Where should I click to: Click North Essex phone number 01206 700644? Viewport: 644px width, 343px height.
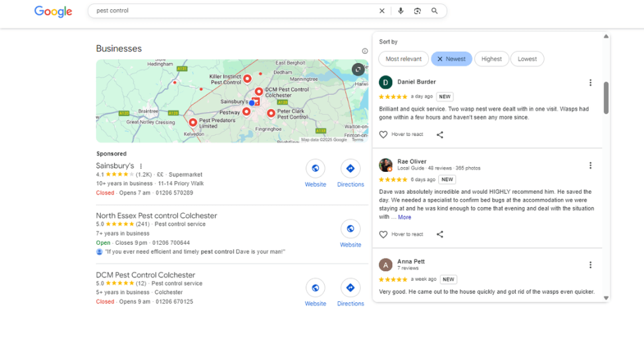tap(171, 242)
